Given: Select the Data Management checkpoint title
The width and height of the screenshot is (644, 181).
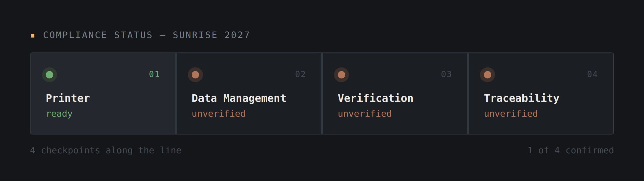Looking at the screenshot, I should click(x=239, y=99).
